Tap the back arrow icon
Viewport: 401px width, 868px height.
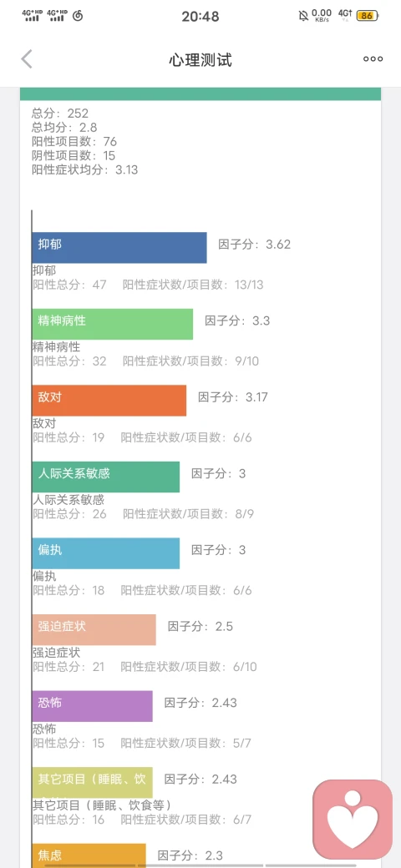[27, 59]
